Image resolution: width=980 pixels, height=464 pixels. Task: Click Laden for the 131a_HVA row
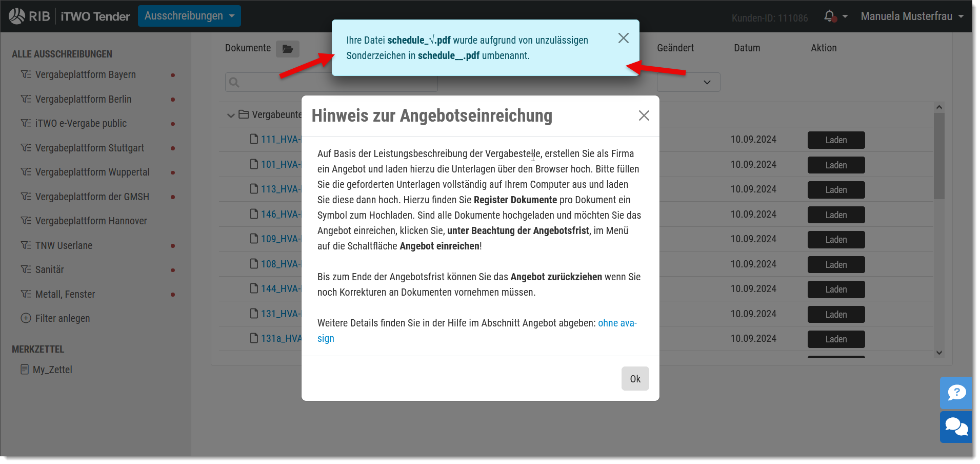tap(836, 339)
